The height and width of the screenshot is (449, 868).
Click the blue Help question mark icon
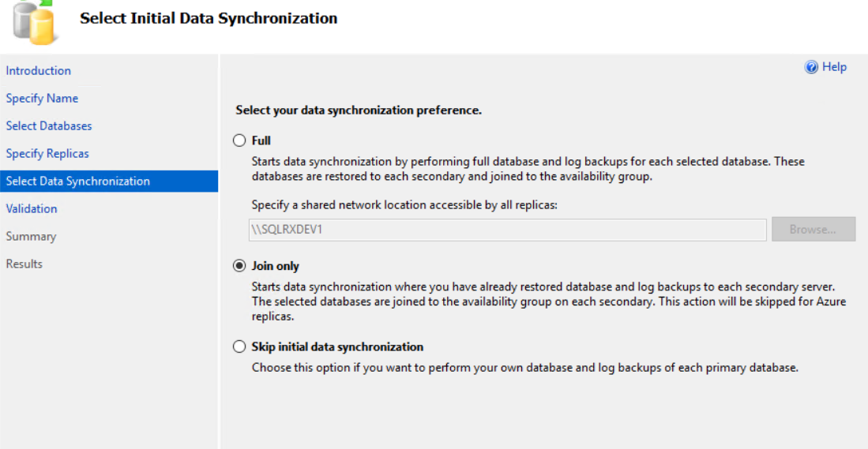point(812,67)
